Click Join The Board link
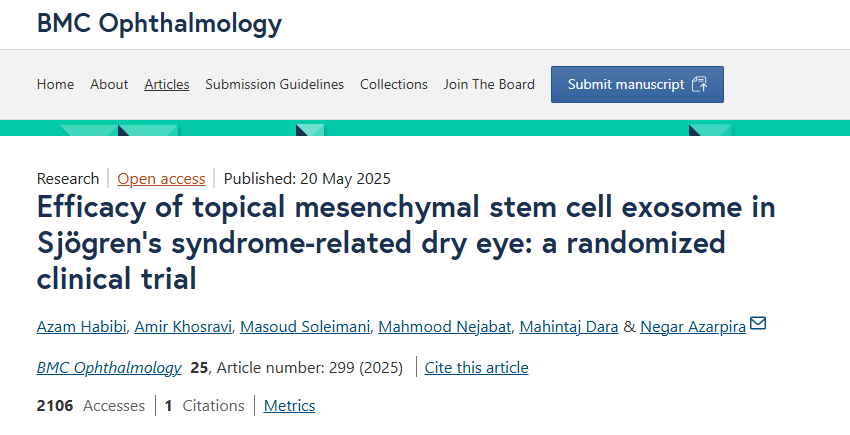Image resolution: width=850 pixels, height=435 pixels. 489,84
